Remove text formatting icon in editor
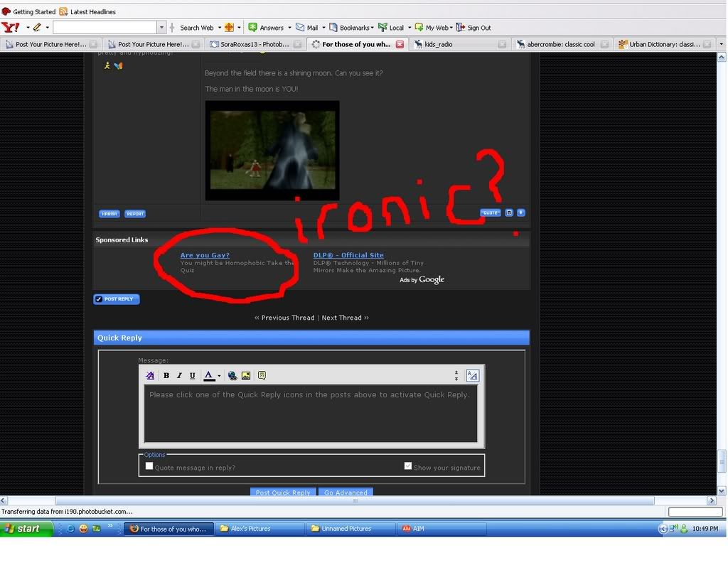 [150, 375]
